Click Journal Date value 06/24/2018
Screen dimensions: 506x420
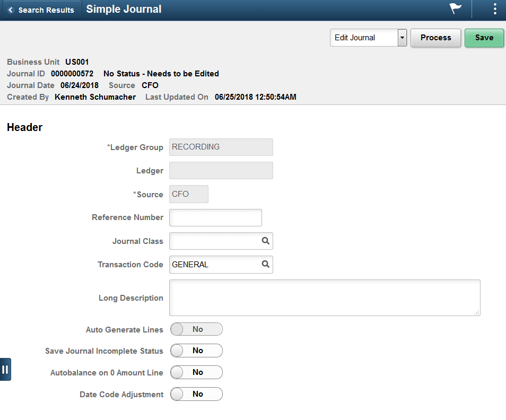coord(80,85)
